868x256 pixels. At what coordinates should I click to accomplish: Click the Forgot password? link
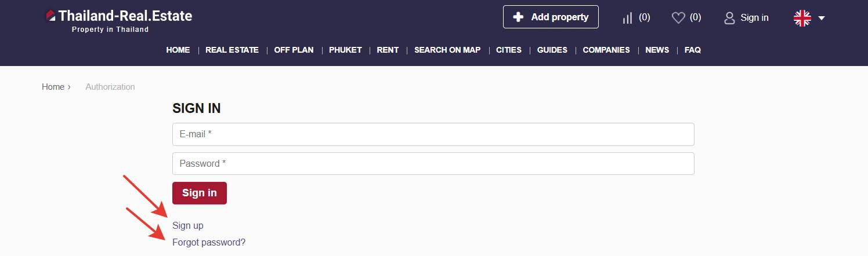coord(209,242)
